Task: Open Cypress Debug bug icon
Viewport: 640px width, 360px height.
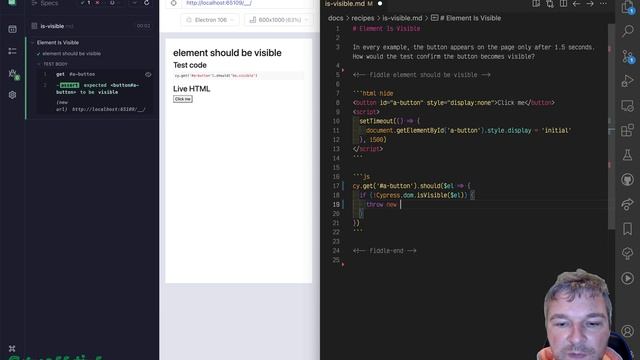Action: [13, 74]
